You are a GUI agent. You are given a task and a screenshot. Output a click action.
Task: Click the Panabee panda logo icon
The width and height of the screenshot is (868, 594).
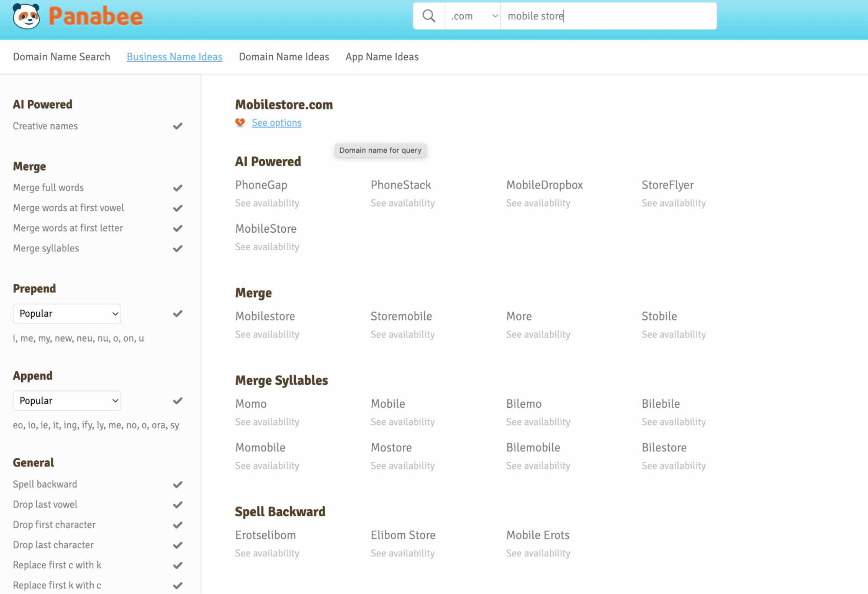click(x=26, y=16)
